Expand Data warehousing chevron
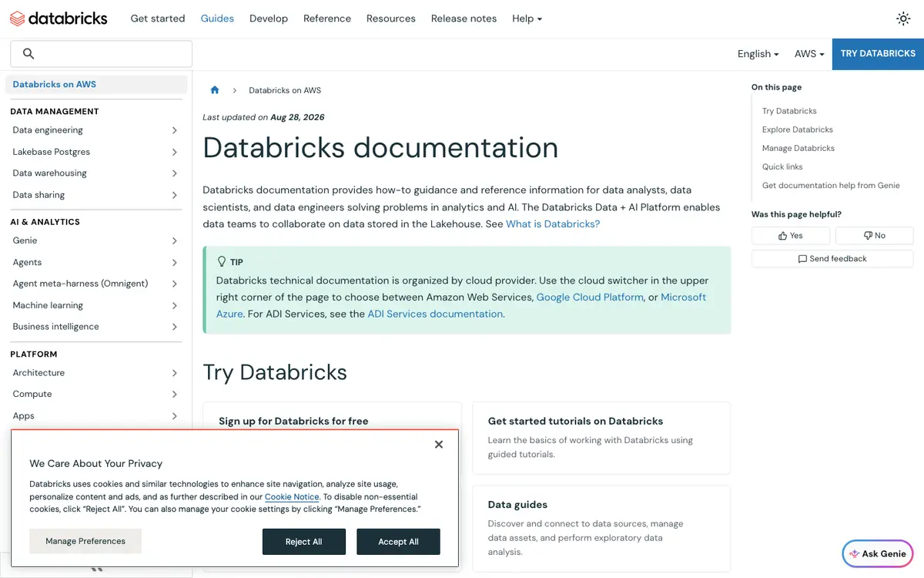 175,173
